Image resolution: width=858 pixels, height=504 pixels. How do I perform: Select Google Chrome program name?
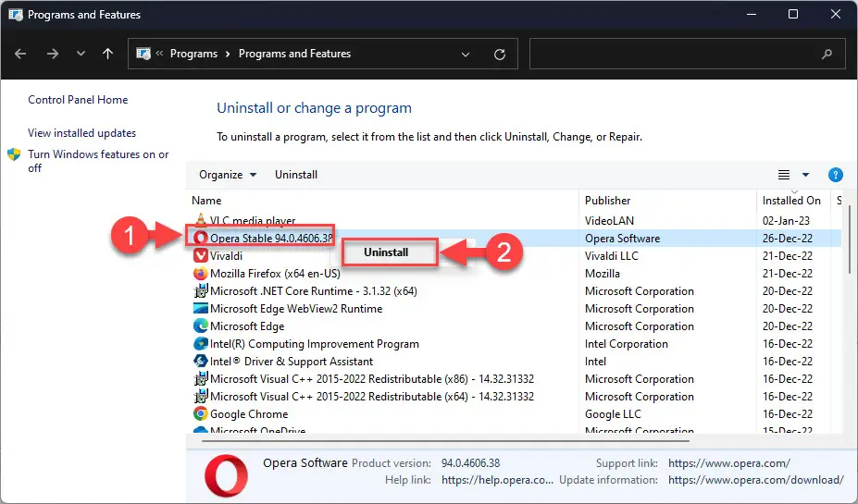(249, 413)
